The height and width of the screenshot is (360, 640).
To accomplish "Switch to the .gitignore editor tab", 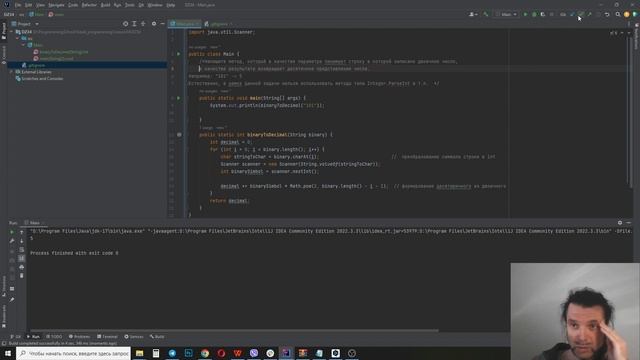I will [x=218, y=24].
